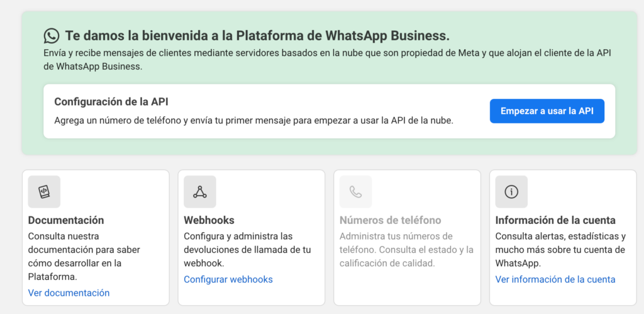Click the WhatsApp Business welcome heading
This screenshot has width=644, height=314.
point(257,35)
